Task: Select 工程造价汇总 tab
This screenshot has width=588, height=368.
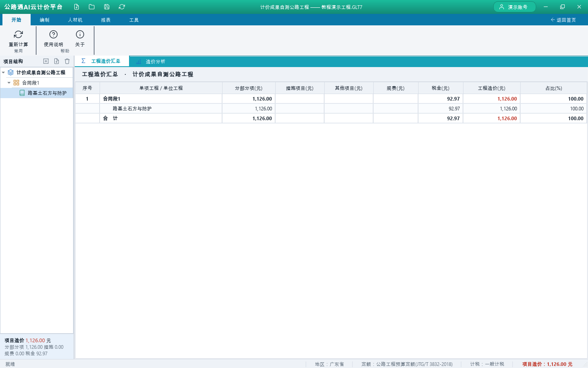Action: (102, 61)
